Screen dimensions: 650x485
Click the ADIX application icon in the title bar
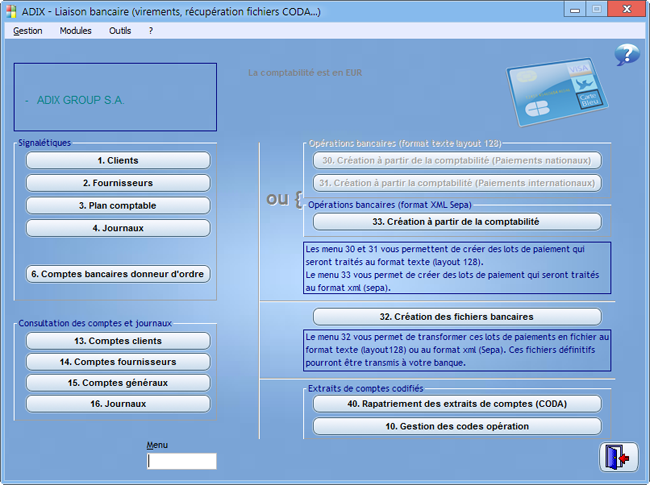coord(11,11)
